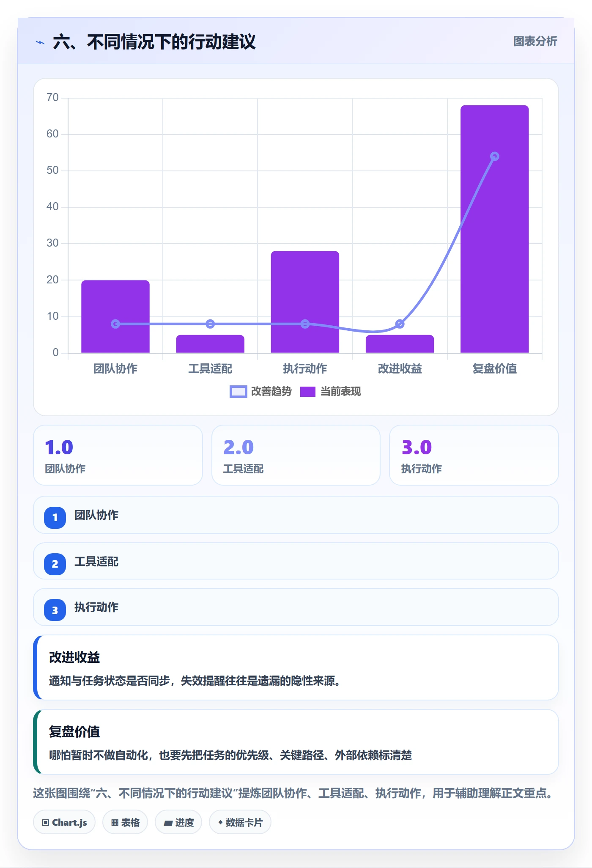Click the 进度 tag bar icon

point(168,823)
